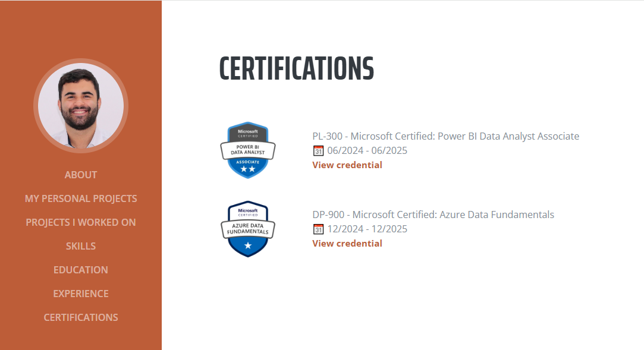Open View credential link for DP-900
644x350 pixels.
tap(347, 243)
